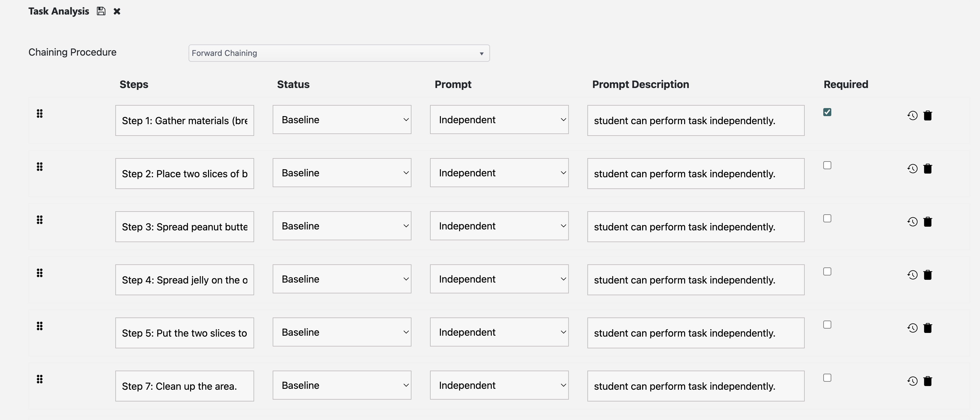The height and width of the screenshot is (420, 980).
Task: Edit the Prompt Description field for Step 3
Action: 696,227
